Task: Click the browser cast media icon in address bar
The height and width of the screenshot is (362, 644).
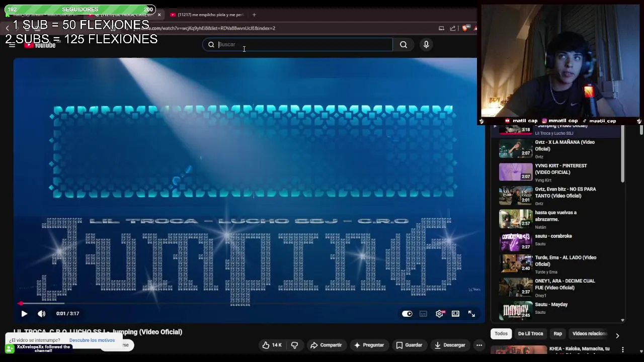Action: pyautogui.click(x=441, y=28)
